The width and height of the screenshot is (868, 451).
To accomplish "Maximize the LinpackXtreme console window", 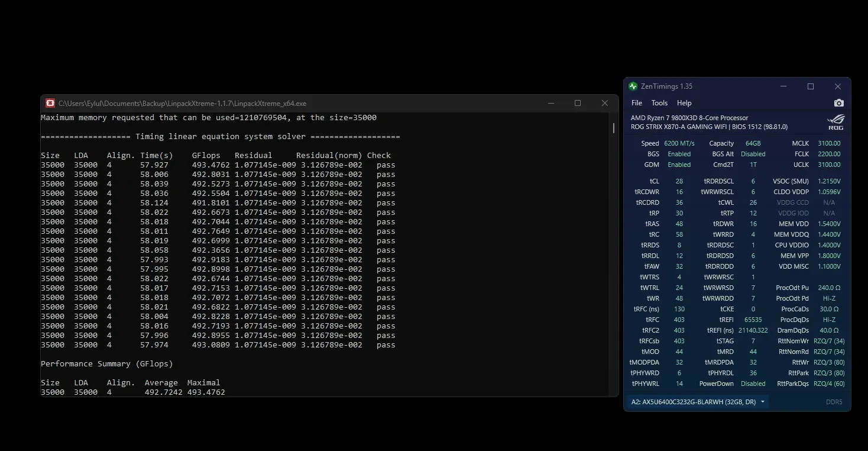I will point(578,103).
